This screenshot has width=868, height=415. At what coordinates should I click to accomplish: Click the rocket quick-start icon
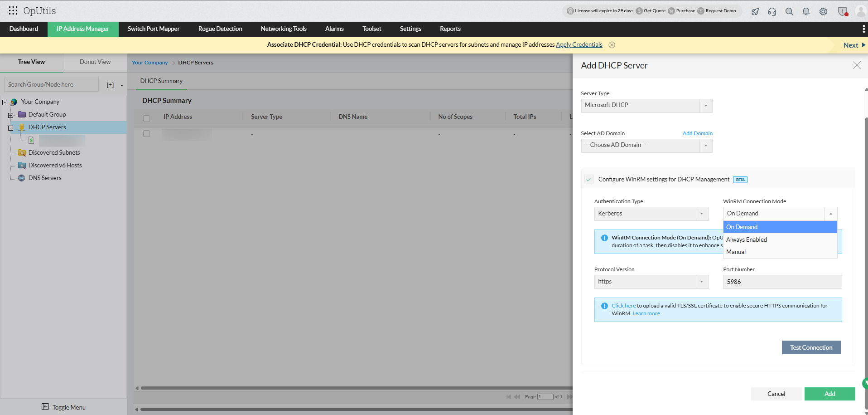pos(755,11)
